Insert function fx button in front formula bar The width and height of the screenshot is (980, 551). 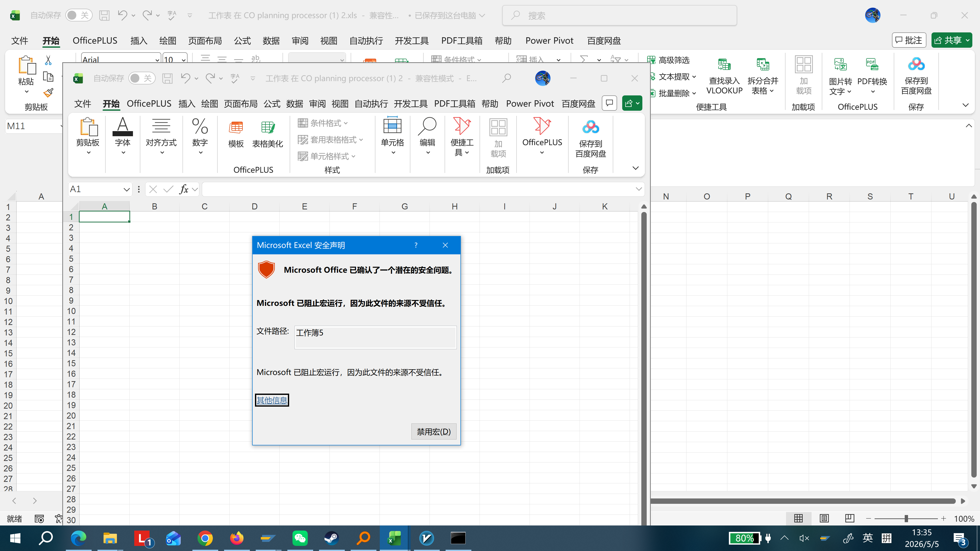click(x=184, y=189)
